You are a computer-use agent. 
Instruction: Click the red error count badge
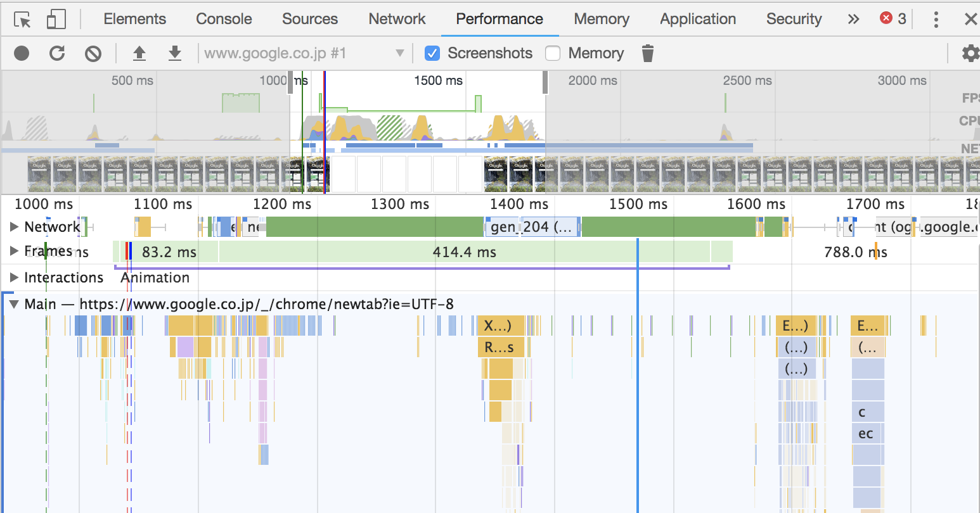coord(893,19)
